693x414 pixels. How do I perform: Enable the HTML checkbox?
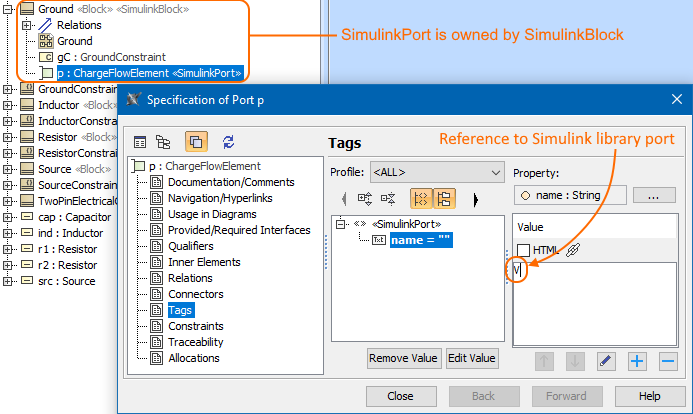click(x=523, y=250)
